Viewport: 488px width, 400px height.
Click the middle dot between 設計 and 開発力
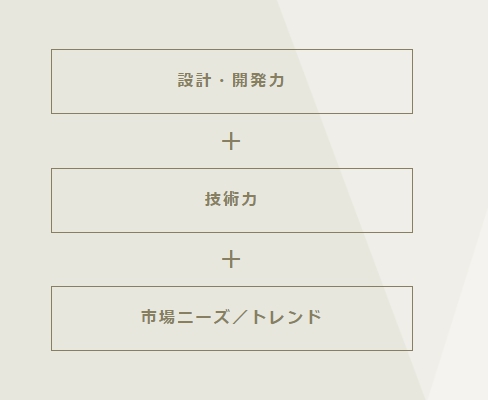coord(222,81)
